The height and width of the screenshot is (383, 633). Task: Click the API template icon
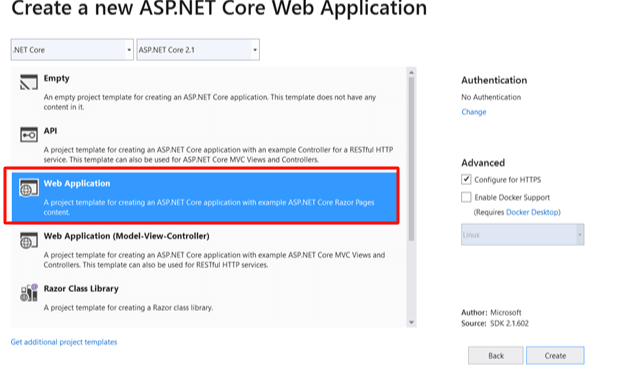pos(29,134)
